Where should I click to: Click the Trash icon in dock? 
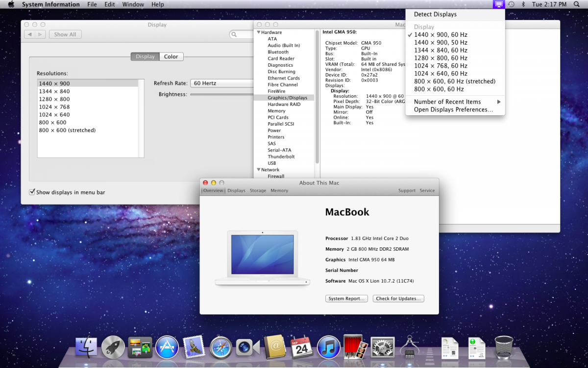(504, 347)
